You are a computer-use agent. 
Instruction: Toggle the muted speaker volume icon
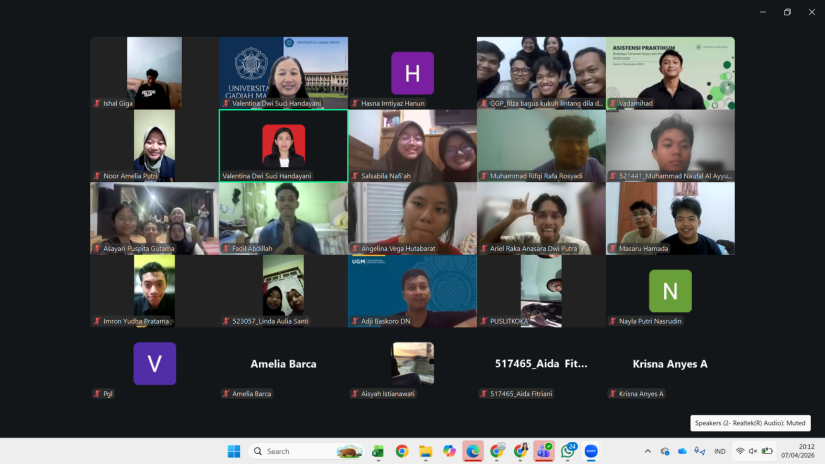(x=753, y=451)
